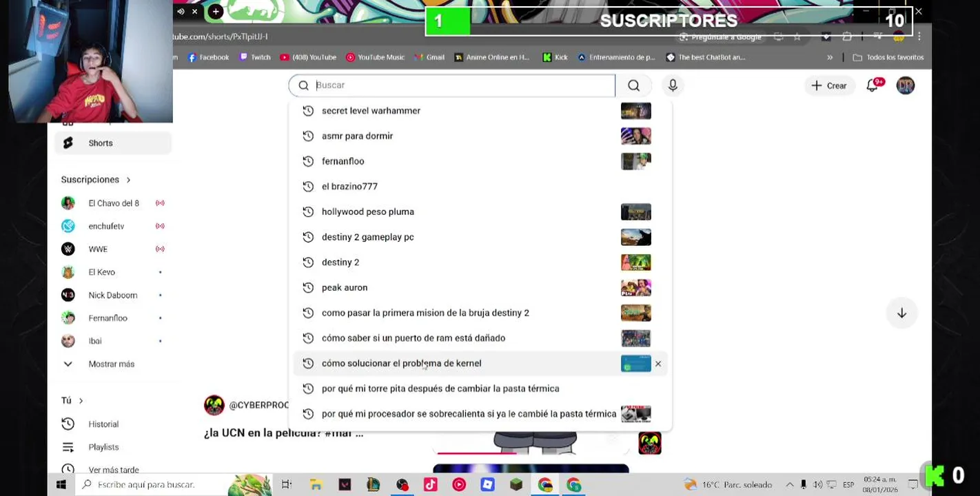Image resolution: width=980 pixels, height=496 pixels.
Task: Open Task View on the taskbar
Action: pos(286,485)
